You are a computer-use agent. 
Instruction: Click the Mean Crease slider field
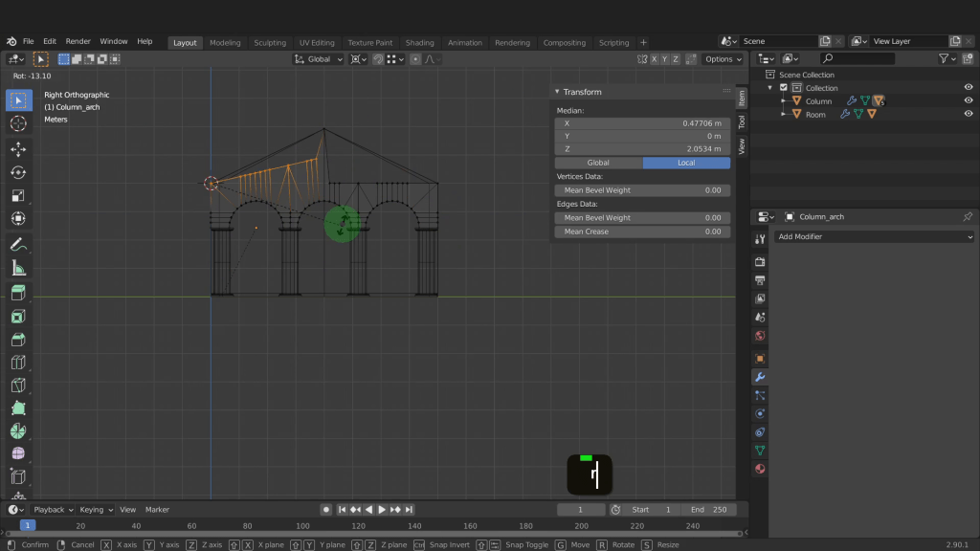642,231
